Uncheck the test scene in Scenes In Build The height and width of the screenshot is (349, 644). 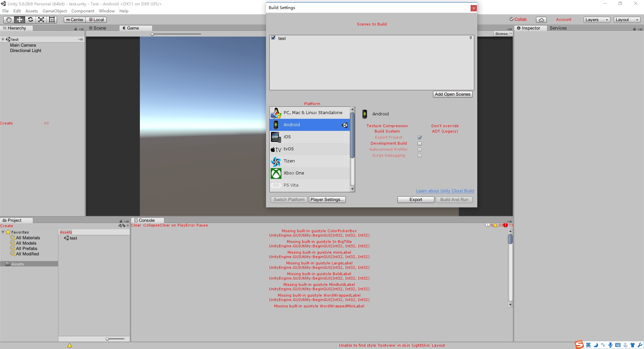[x=273, y=38]
